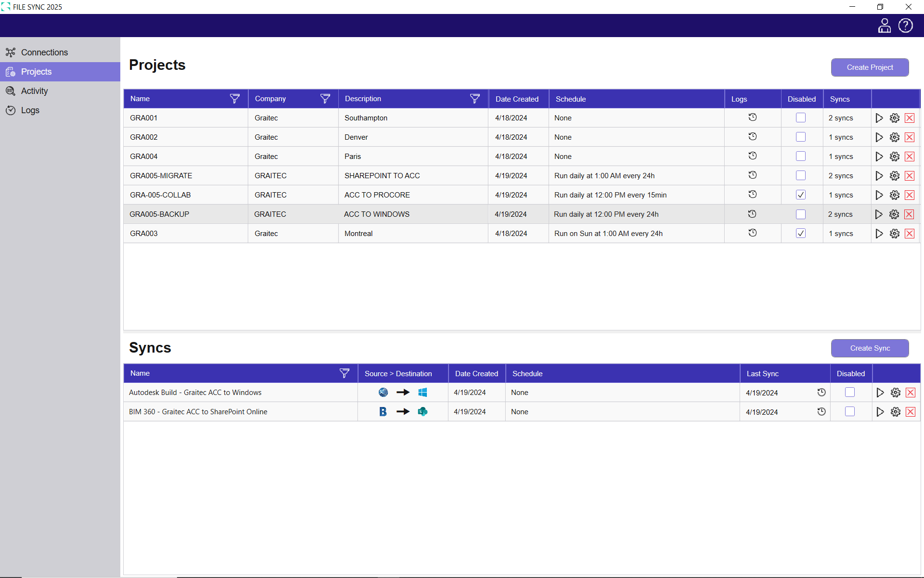The image size is (924, 578).
Task: Open the user account icon
Action: pyautogui.click(x=884, y=26)
